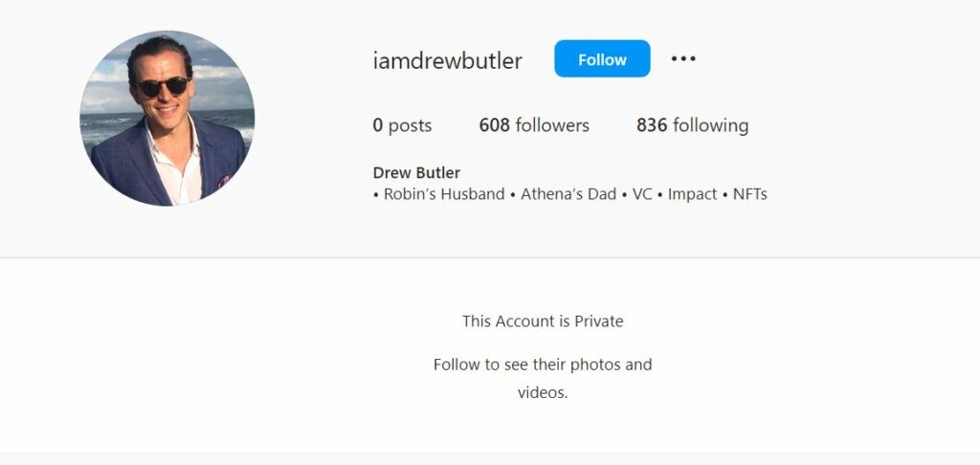
Task: Click the blue Follow button
Action: [602, 58]
